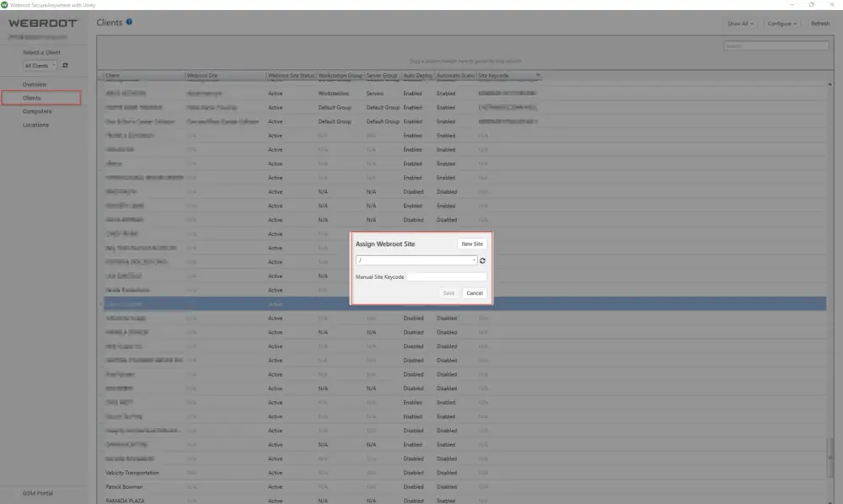
Task: Sort by Workstation Group column header
Action: (341, 76)
